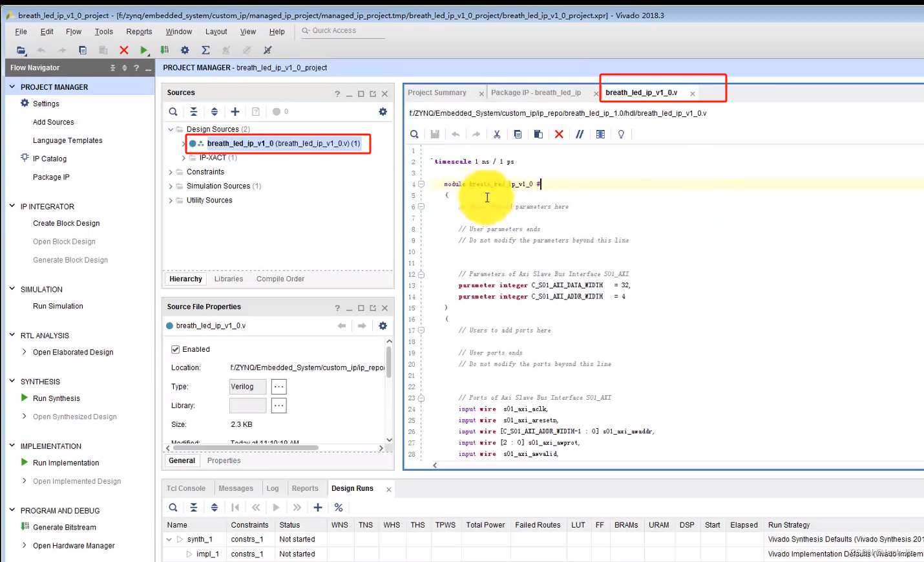Click the lightbulb language templates icon
Image resolution: width=924 pixels, height=562 pixels.
(621, 135)
